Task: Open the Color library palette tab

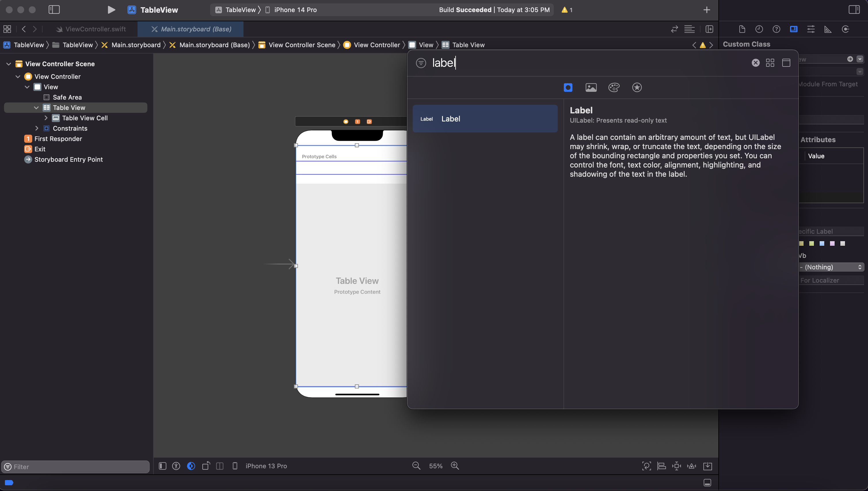Action: tap(614, 88)
